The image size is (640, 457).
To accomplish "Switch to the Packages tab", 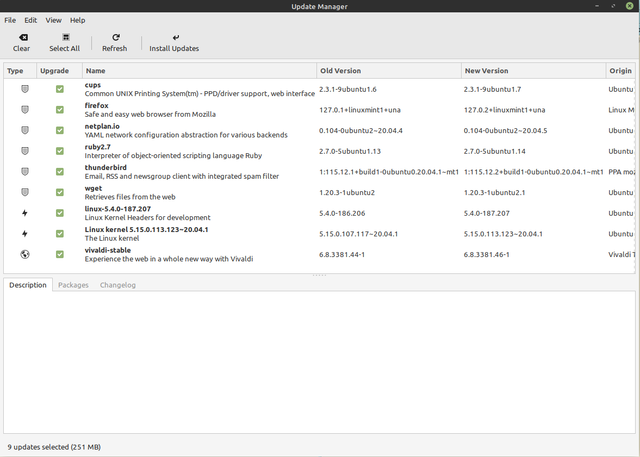I will (73, 285).
